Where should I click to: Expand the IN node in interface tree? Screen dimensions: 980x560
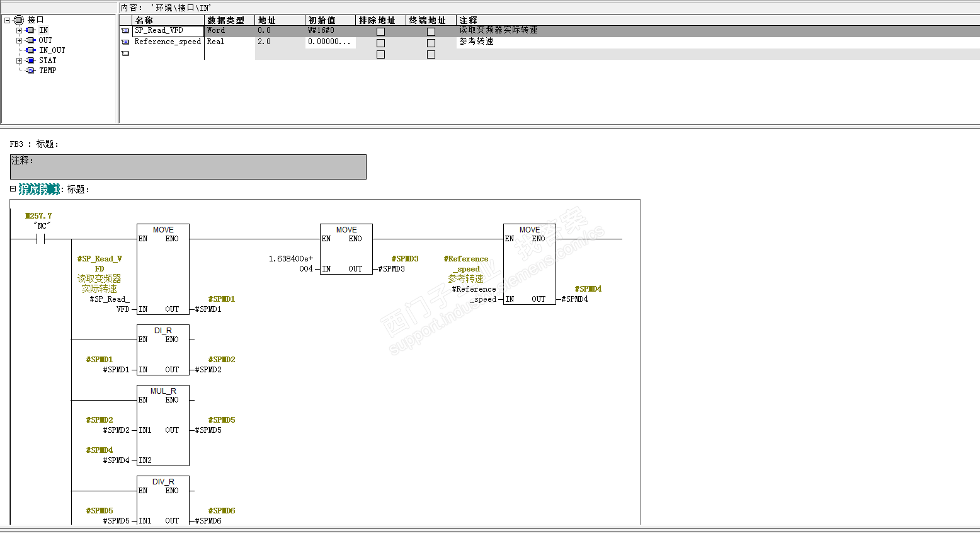tap(19, 30)
